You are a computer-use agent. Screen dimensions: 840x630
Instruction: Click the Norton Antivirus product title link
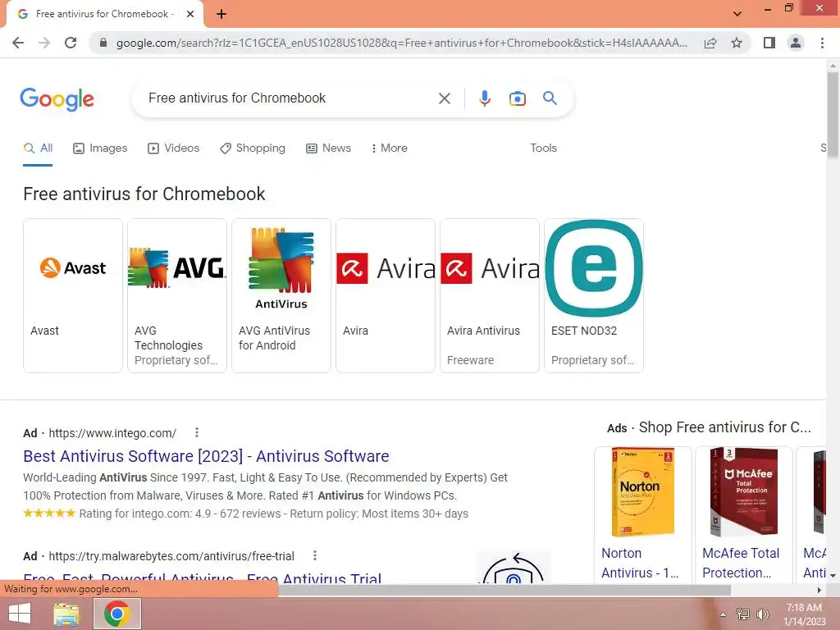coord(640,563)
